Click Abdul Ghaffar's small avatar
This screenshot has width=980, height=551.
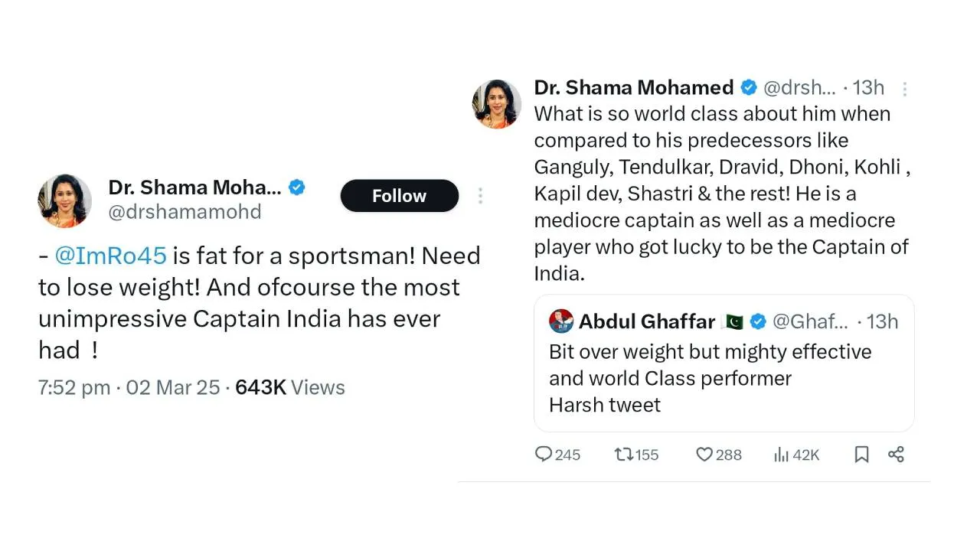pos(561,321)
